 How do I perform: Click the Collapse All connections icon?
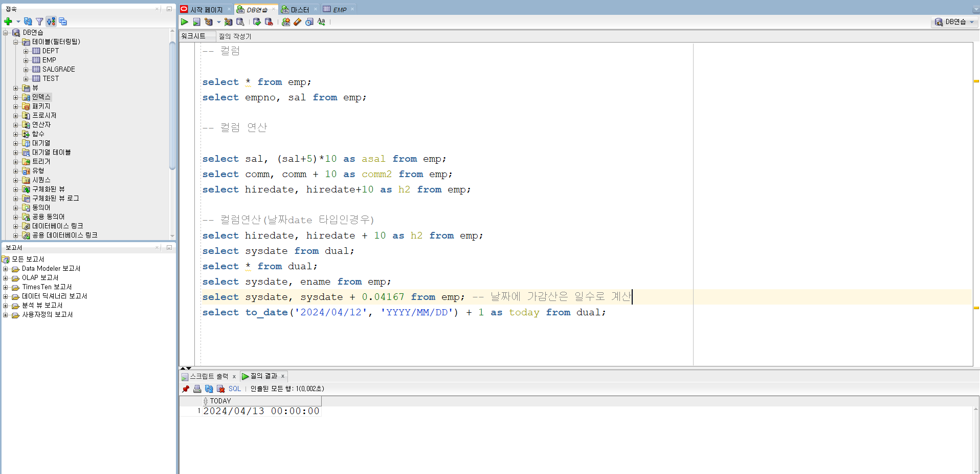pyautogui.click(x=63, y=21)
